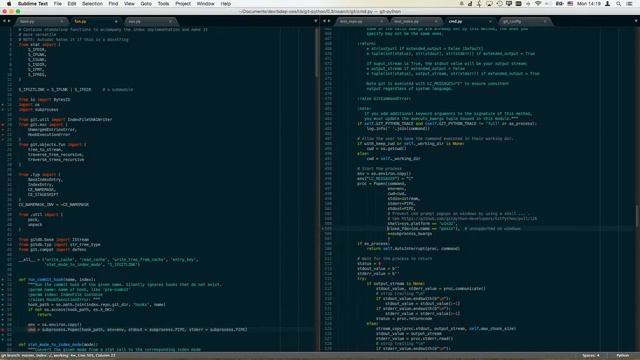Viewport: 640px width, 360px height.
Task: Open the Project menu
Action: coord(183,4)
